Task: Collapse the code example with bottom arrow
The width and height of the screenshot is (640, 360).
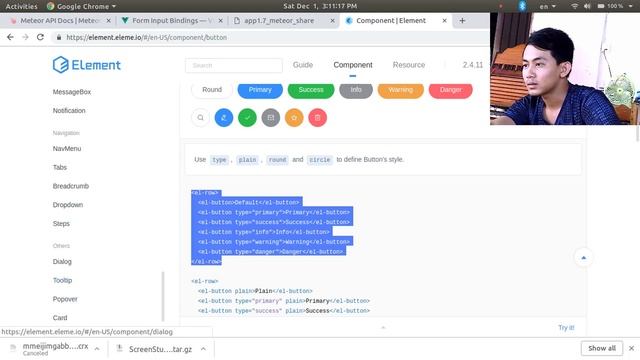Action: click(383, 327)
